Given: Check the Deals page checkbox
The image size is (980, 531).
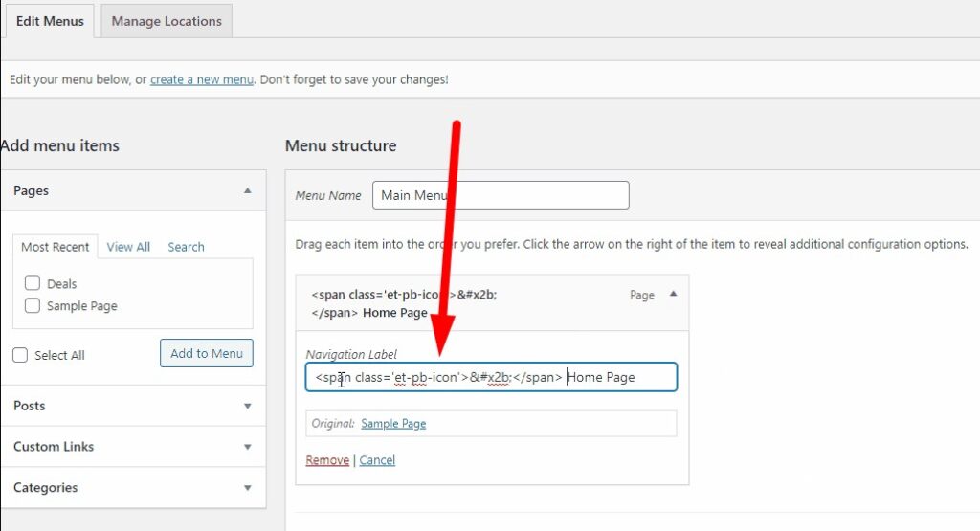Looking at the screenshot, I should click(x=32, y=283).
